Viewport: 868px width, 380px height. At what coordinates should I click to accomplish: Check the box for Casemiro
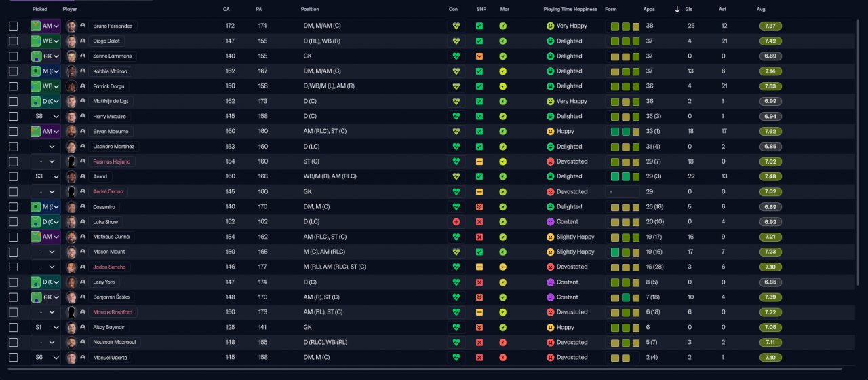(x=14, y=207)
